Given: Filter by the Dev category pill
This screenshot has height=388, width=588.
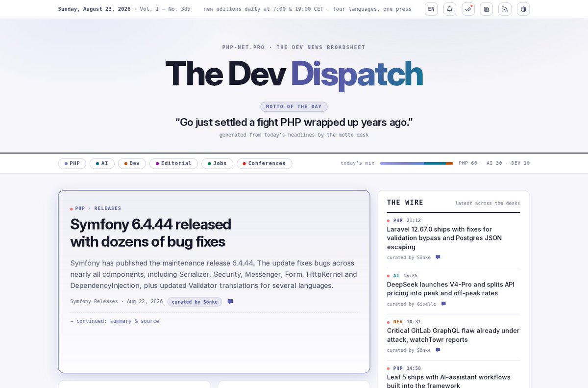Looking at the screenshot, I should [132, 163].
